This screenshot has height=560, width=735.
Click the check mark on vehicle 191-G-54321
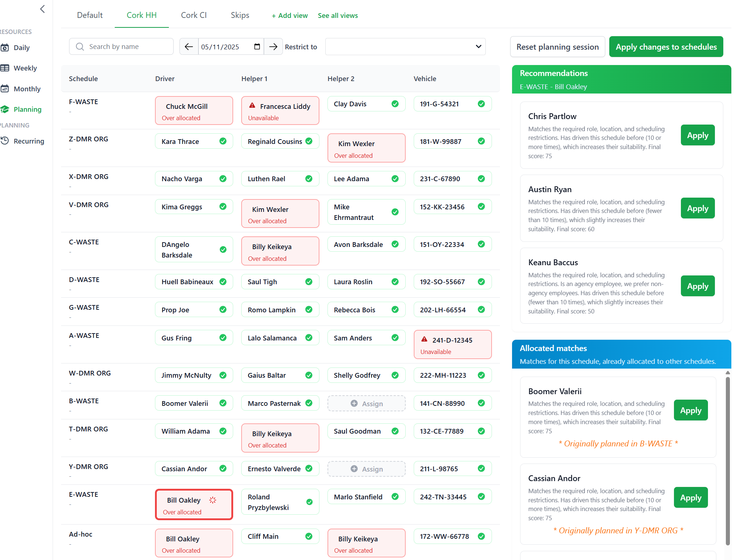[481, 104]
